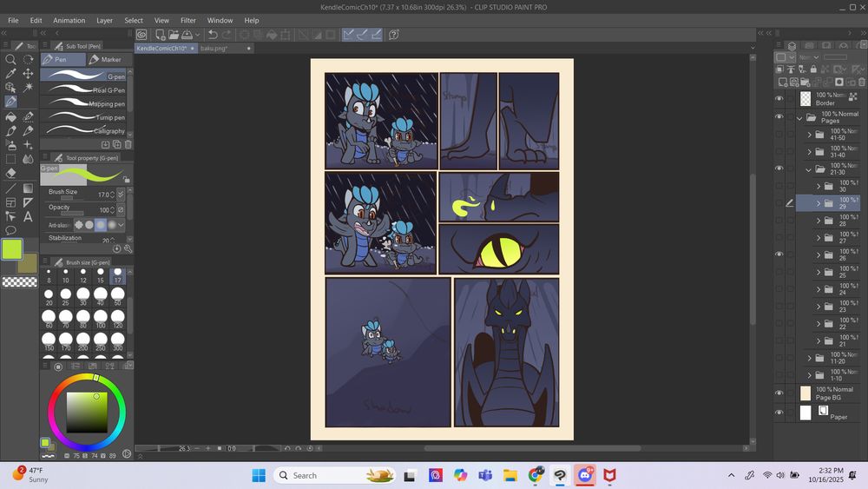Viewport: 868px width, 489px height.
Task: Choose the Text tool
Action: 28,216
